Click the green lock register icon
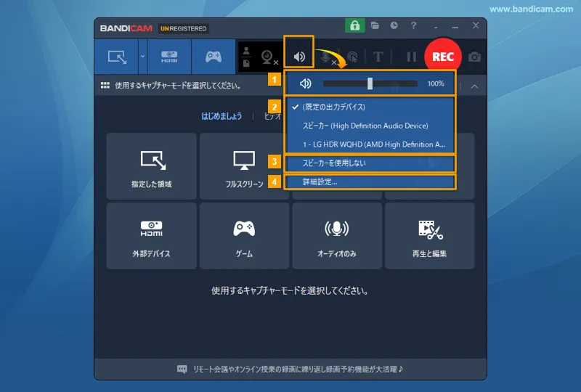This screenshot has width=581, height=392. tap(354, 25)
